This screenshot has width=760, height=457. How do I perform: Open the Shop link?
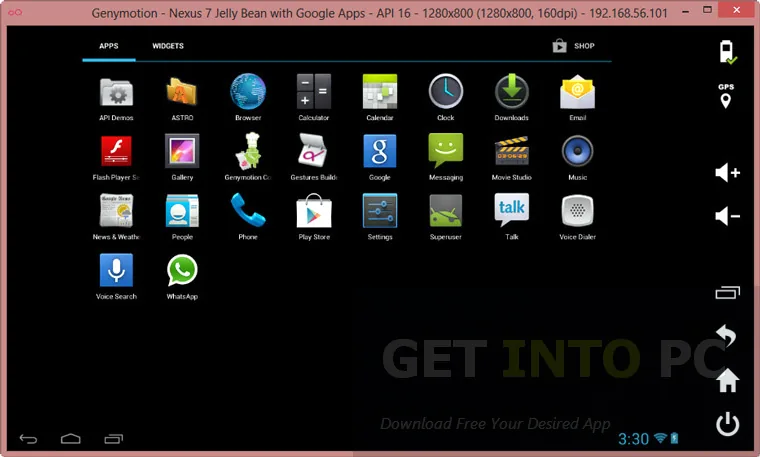click(573, 46)
